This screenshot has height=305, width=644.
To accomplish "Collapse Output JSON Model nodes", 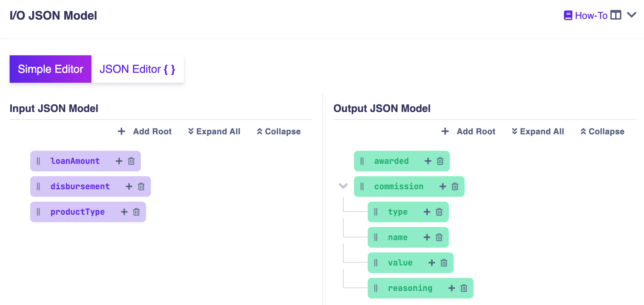I will click(x=602, y=132).
